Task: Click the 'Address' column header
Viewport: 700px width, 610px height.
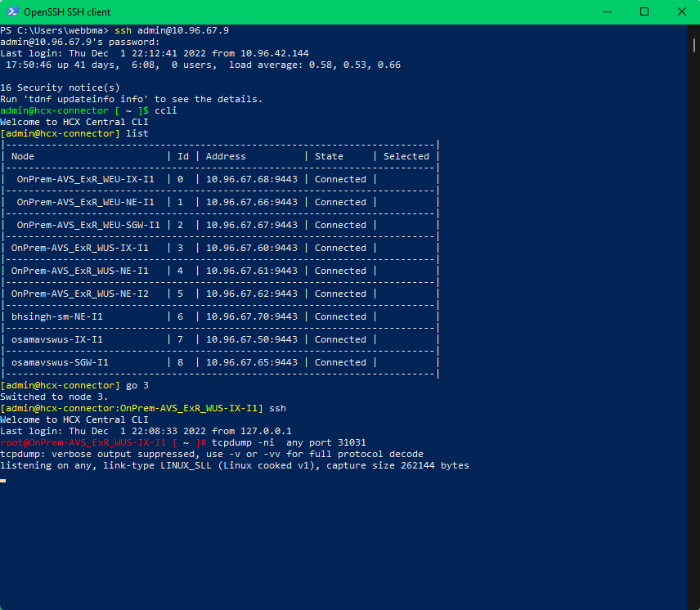Action: (226, 156)
